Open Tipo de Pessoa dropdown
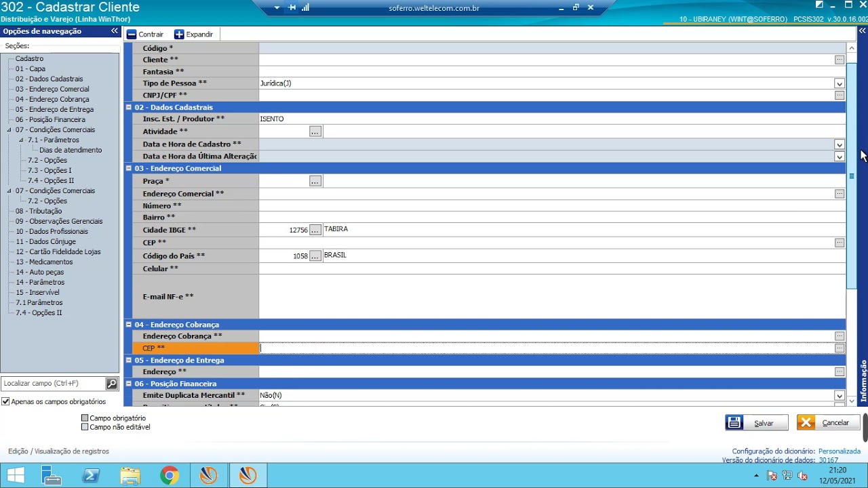The width and height of the screenshot is (868, 488). [x=840, y=83]
